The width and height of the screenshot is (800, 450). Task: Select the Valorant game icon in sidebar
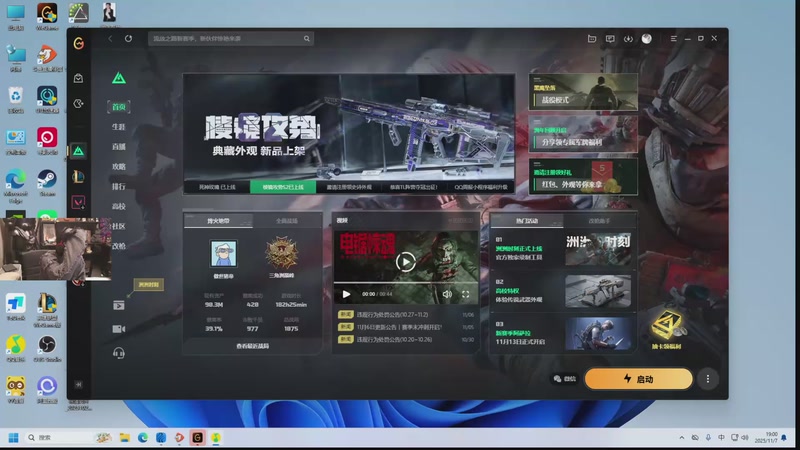click(79, 203)
